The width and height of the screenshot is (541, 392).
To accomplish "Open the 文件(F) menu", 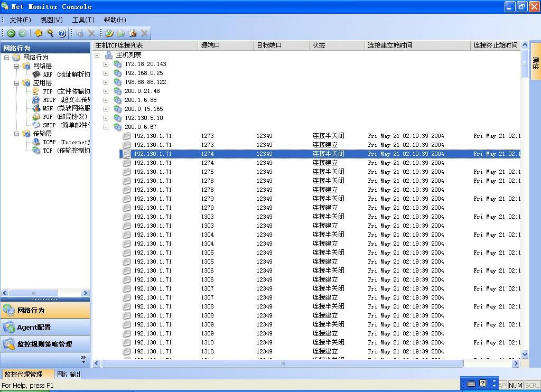I will click(x=21, y=20).
